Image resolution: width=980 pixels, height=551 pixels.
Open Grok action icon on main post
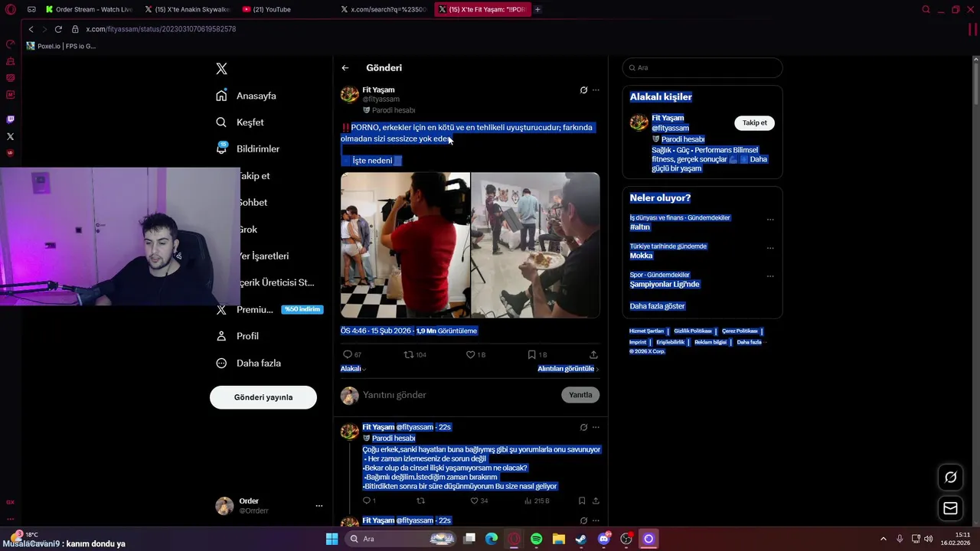583,90
